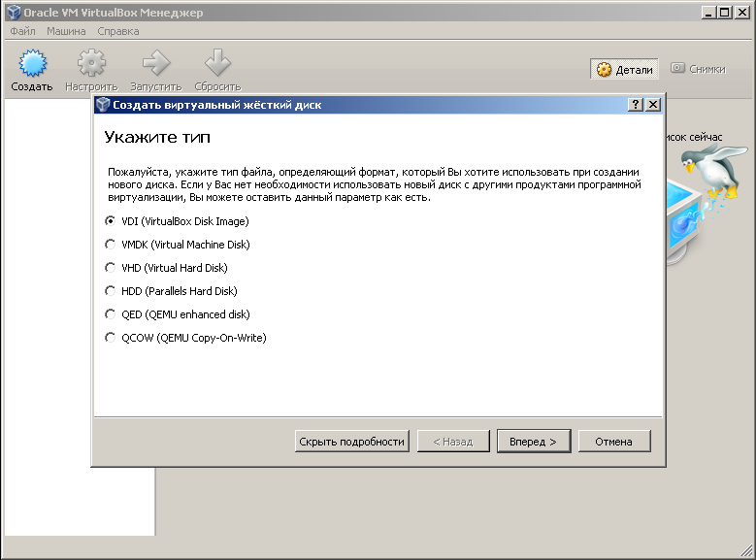Minimize the VirtualBox Manager window
Image resolution: width=756 pixels, height=560 pixels.
[x=708, y=13]
